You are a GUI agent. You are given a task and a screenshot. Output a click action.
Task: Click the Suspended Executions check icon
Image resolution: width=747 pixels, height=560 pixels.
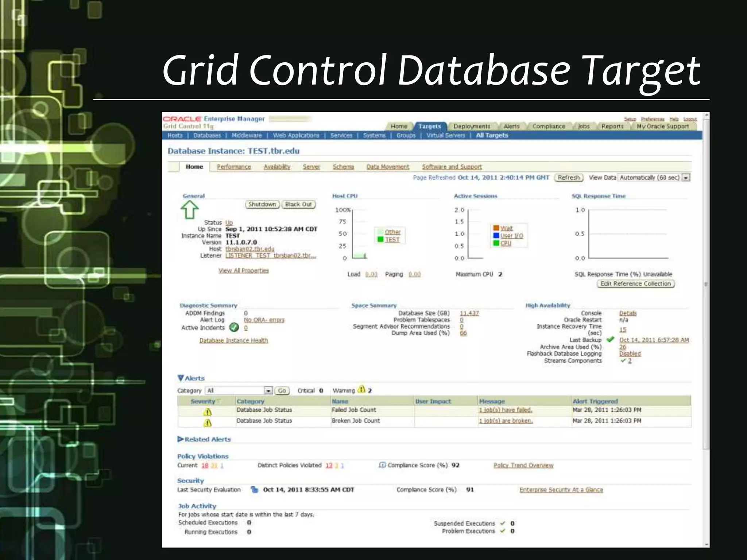pos(503,523)
